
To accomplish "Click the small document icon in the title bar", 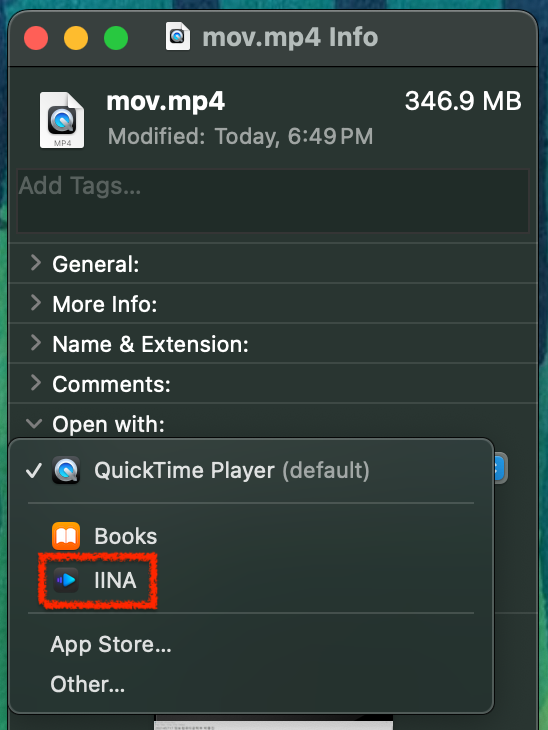I will tap(178, 36).
